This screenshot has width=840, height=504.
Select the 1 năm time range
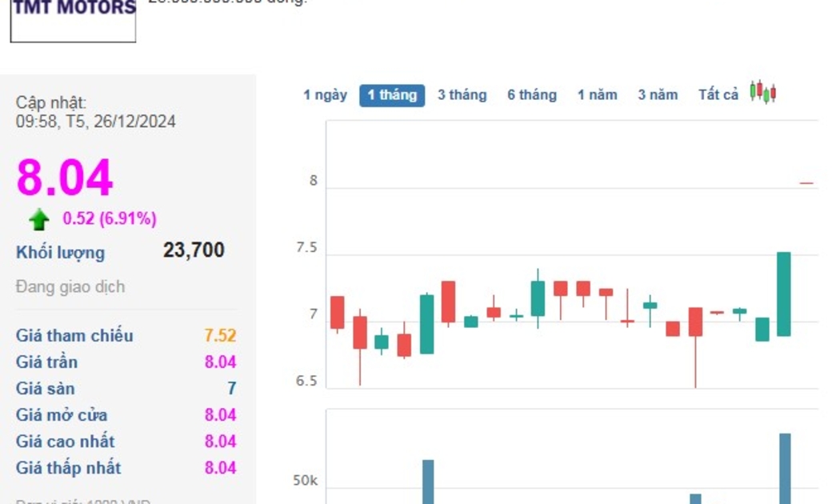point(597,95)
